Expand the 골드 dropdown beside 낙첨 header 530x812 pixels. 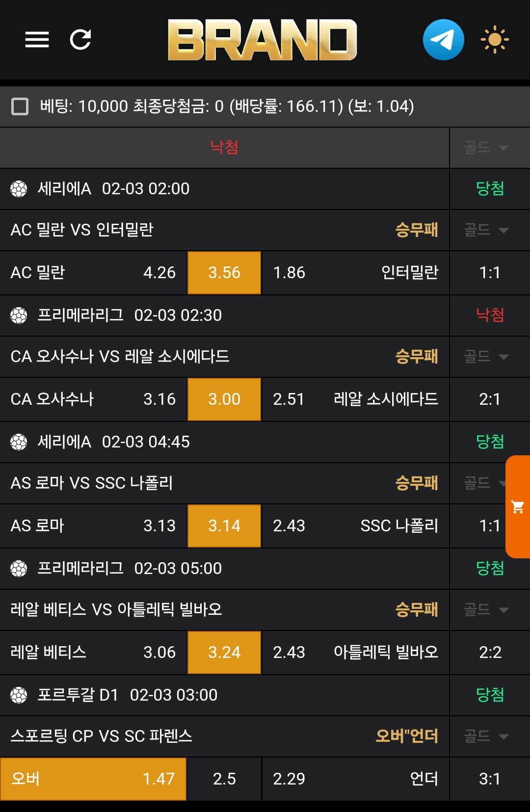tap(486, 147)
